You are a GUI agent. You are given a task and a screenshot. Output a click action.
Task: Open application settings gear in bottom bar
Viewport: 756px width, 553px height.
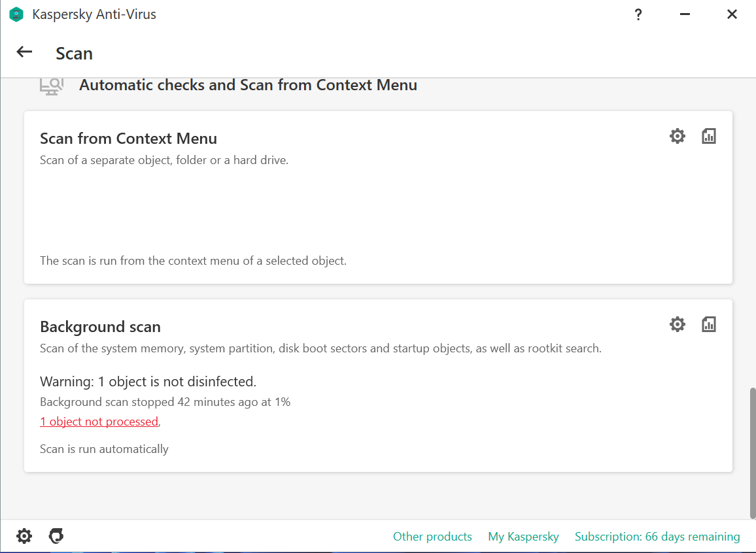(24, 537)
